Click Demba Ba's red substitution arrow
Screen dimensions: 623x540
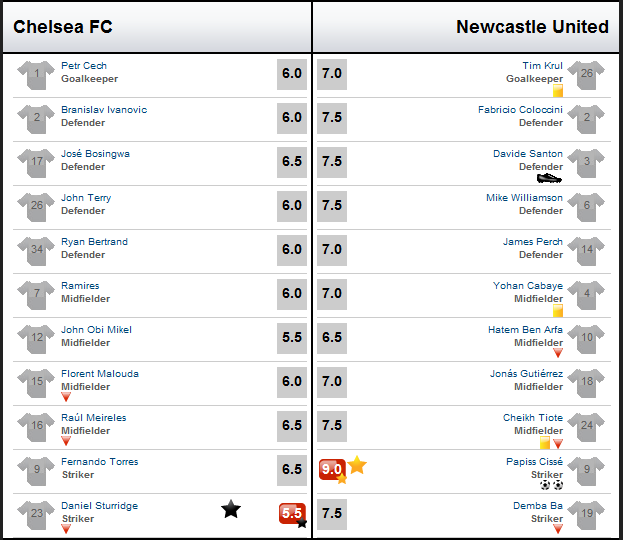coord(558,528)
